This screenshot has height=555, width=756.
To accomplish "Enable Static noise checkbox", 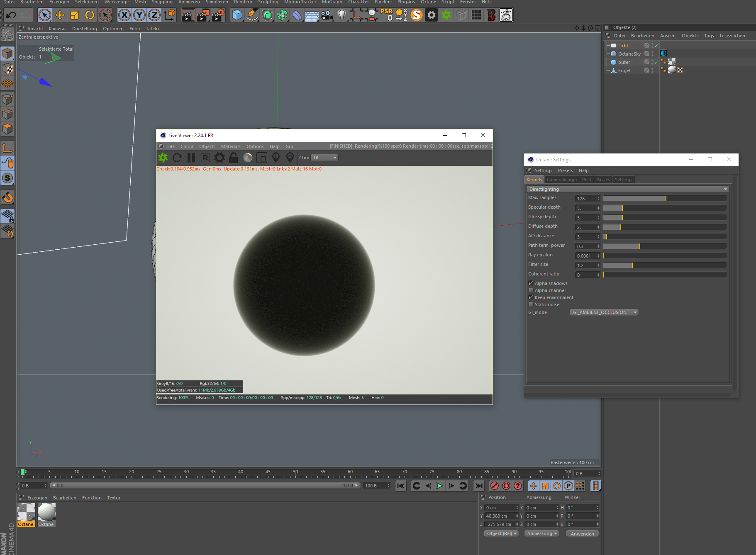I will tap(531, 304).
